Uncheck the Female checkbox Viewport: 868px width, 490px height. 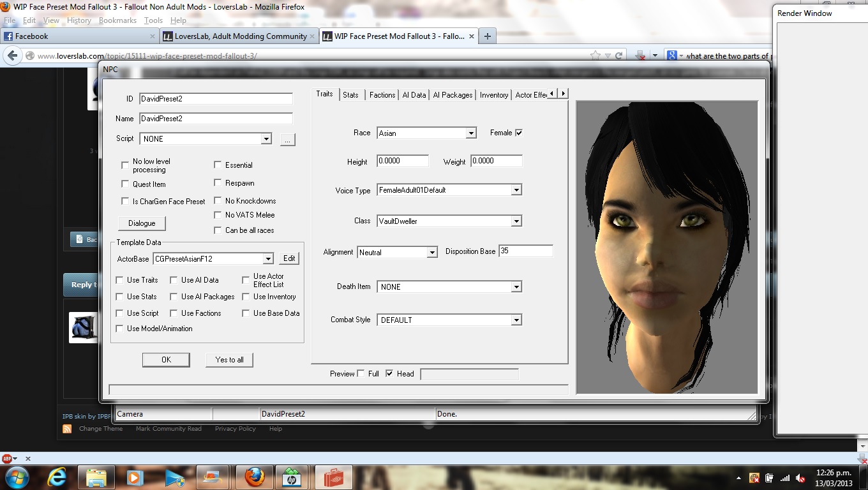[x=519, y=133]
